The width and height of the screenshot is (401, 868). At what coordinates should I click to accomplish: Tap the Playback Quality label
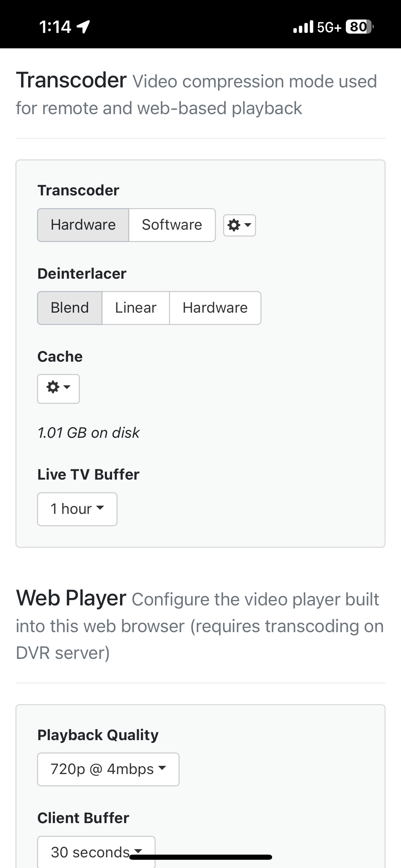pos(98,735)
